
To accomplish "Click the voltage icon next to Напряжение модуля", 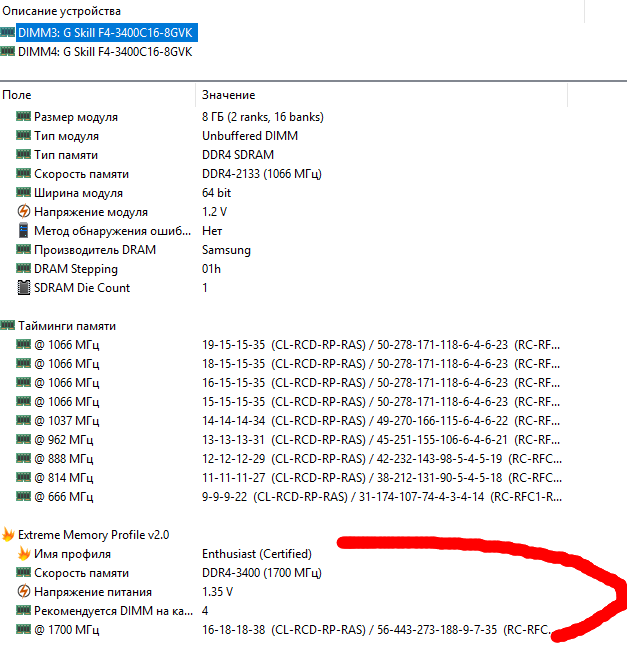I will pos(23,212).
